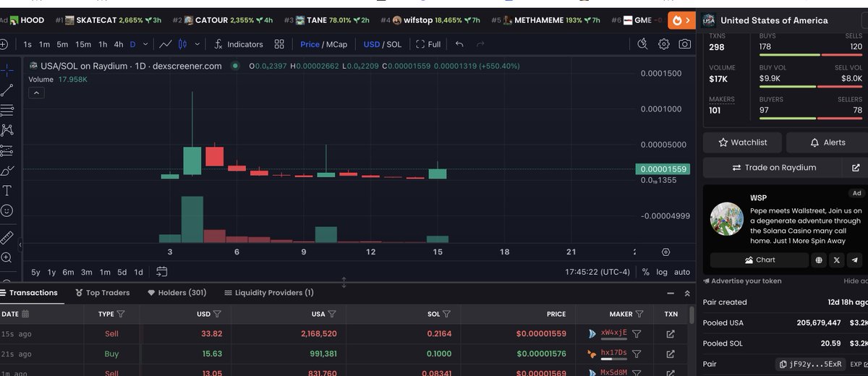
Task: Set price Alerts
Action: point(827,142)
